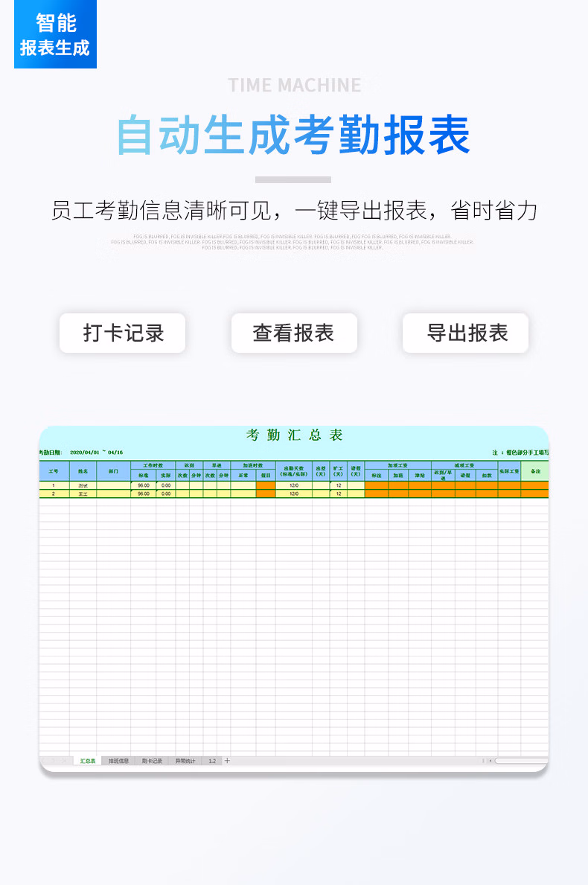
Task: Select the name cell 测试 in row 1
Action: pos(83,485)
